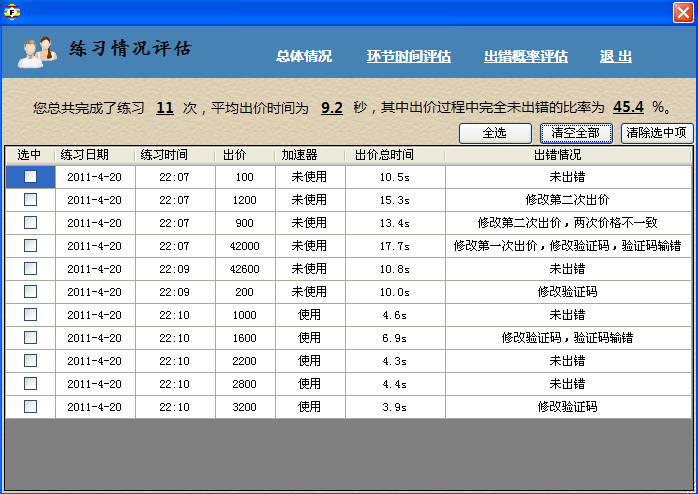The image size is (698, 494).
Task: Check the row with bid 42000
Action: 30,246
